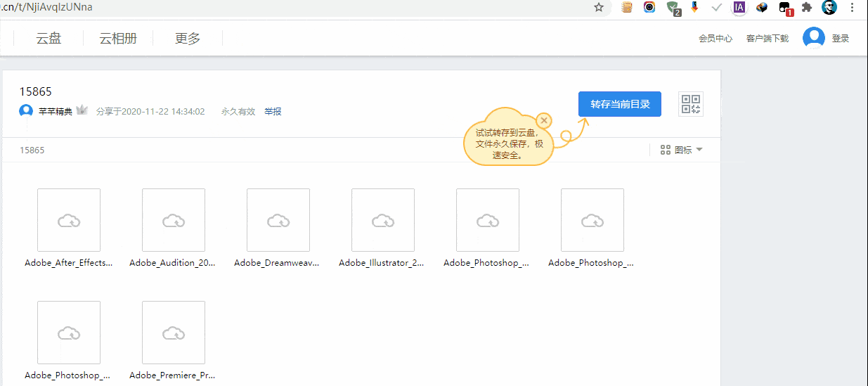This screenshot has width=868, height=386.
Task: Open the Adobe_Dreamweaver file thumbnail
Action: pos(278,220)
